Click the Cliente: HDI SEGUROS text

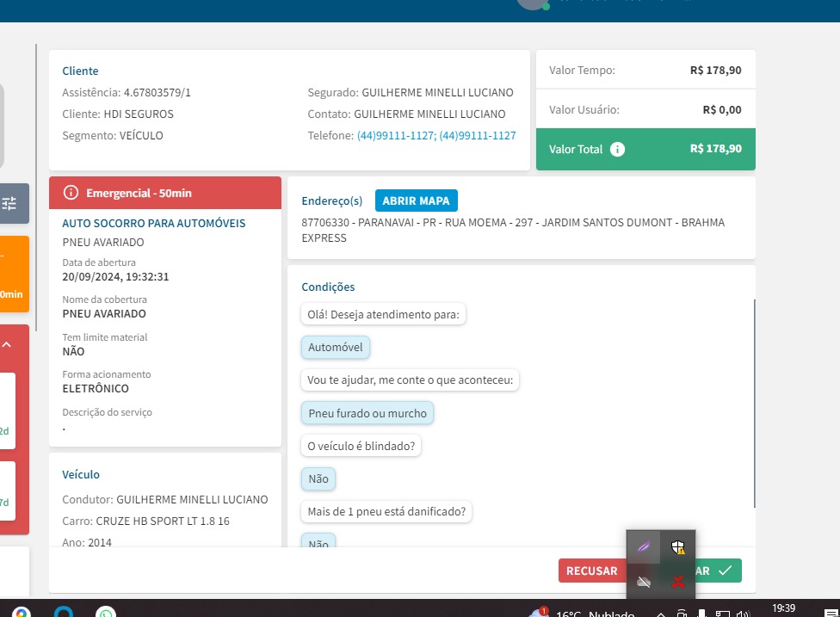click(x=118, y=114)
